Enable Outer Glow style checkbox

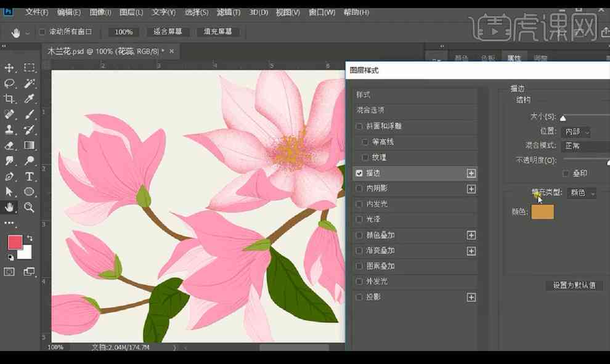(359, 281)
